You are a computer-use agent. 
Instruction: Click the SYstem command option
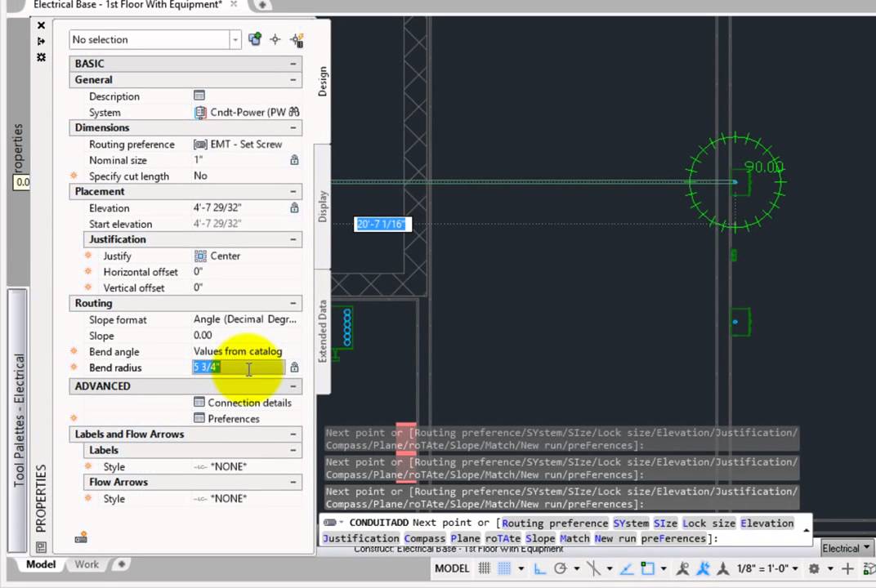coord(630,523)
